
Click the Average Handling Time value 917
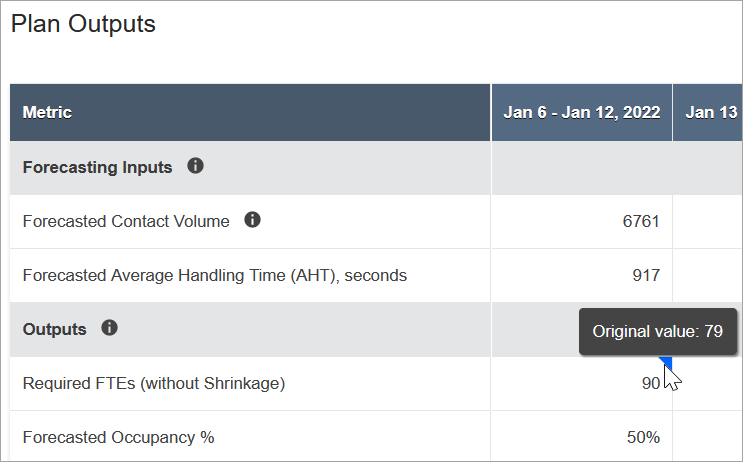(x=646, y=275)
